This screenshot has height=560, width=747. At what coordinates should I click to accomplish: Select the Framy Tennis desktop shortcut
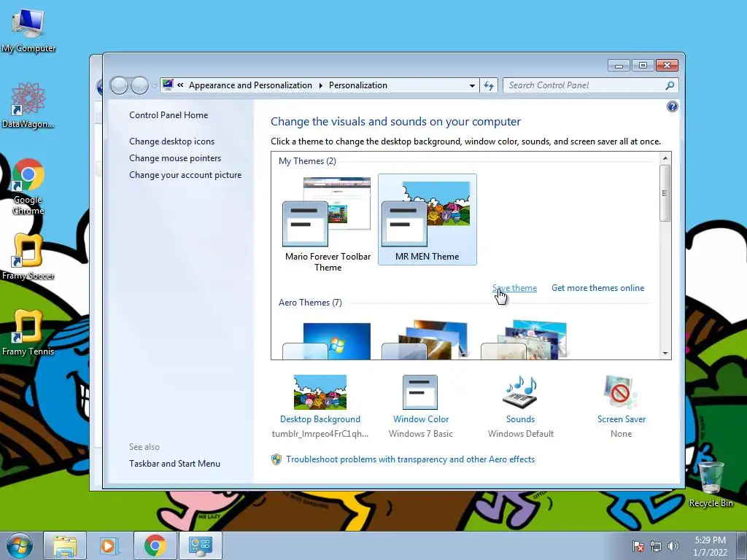coord(28,332)
